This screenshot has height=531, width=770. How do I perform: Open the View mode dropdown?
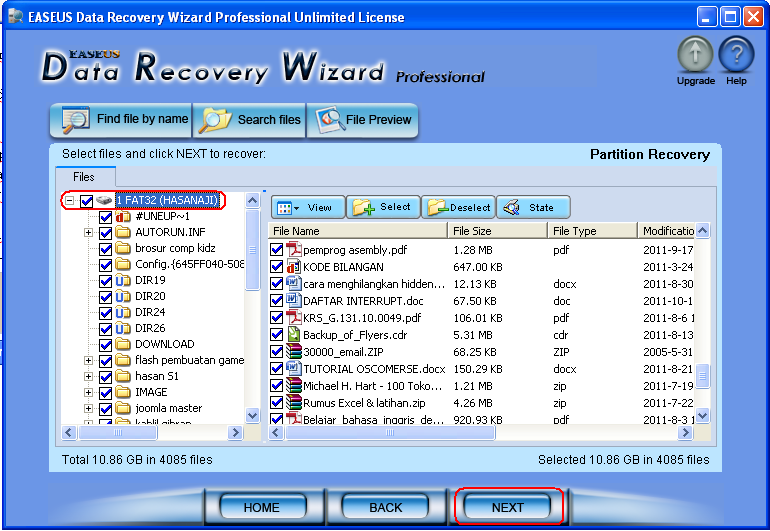click(x=308, y=207)
